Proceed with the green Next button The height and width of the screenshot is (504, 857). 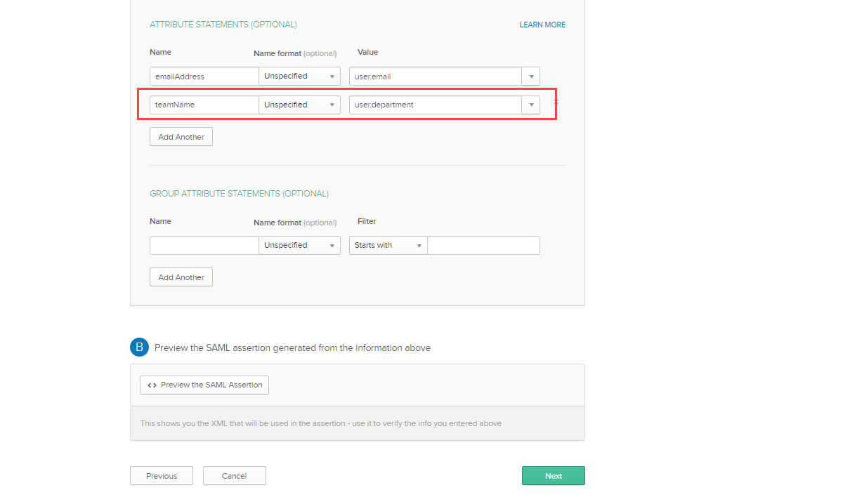(x=554, y=476)
